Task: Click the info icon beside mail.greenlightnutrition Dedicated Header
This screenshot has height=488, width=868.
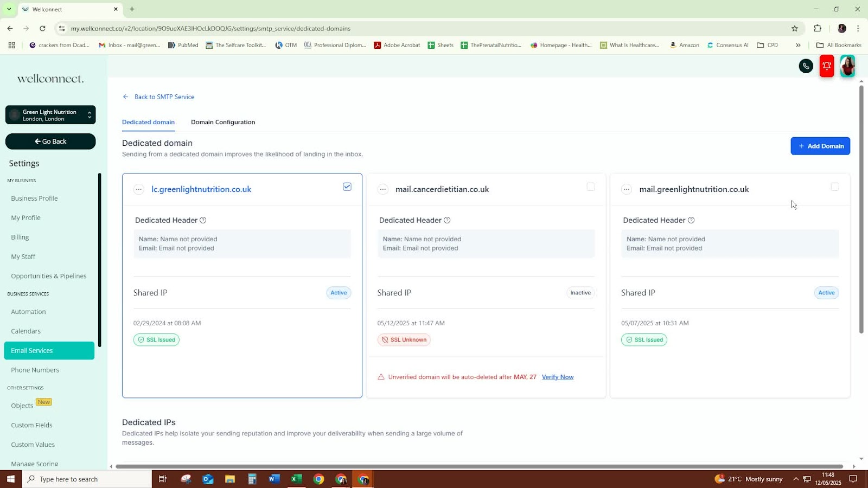Action: click(691, 220)
